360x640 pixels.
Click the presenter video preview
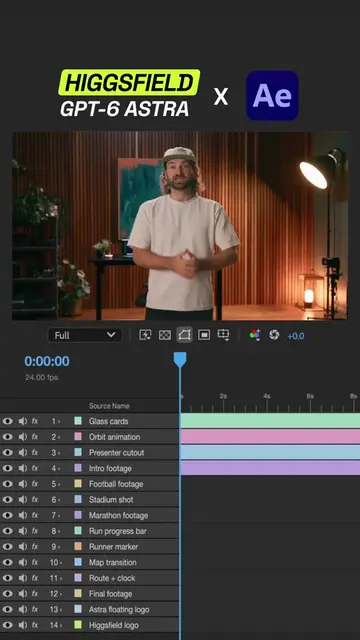[x=180, y=226]
